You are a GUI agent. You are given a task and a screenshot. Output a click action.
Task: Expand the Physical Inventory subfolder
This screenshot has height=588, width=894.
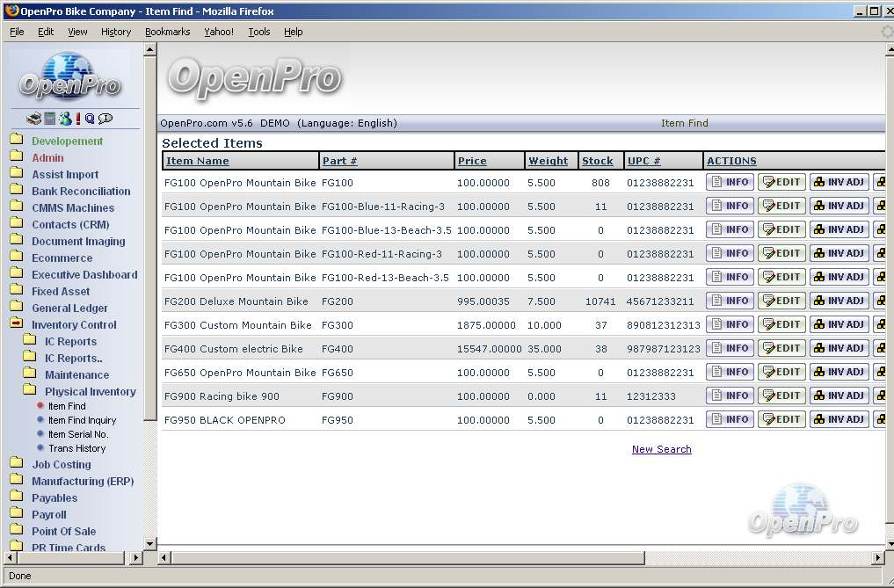click(30, 391)
